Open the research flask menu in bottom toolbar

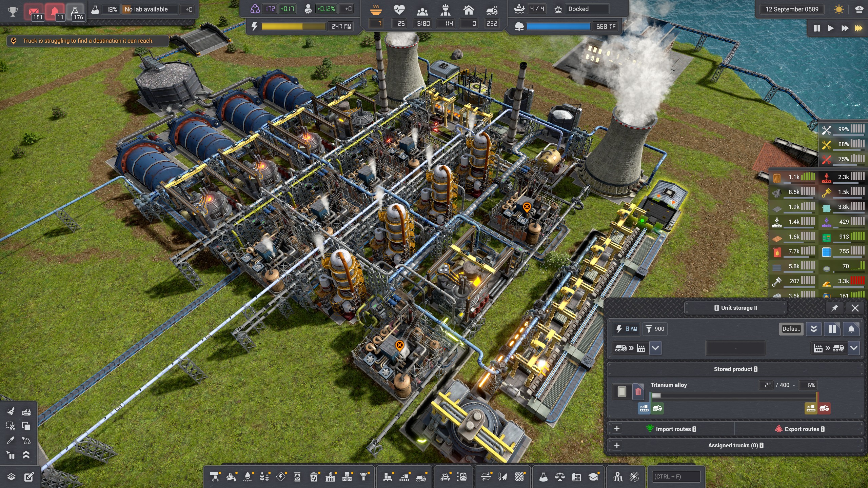[x=543, y=477]
